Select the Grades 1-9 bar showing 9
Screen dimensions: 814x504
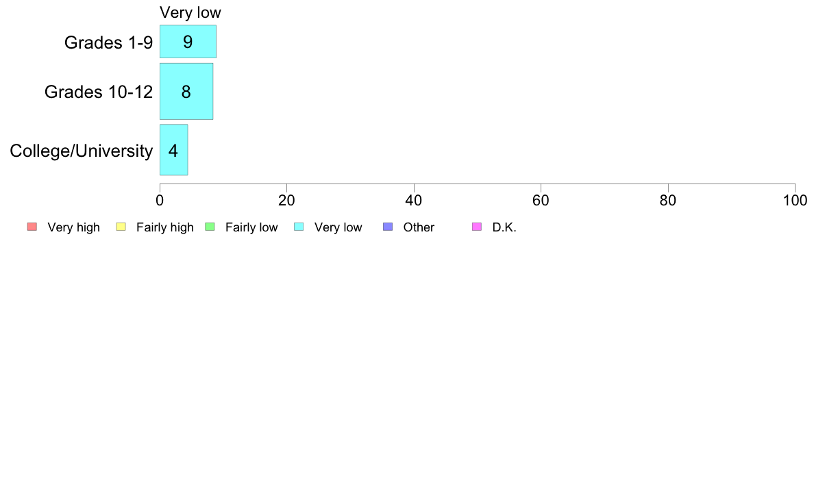(x=188, y=42)
